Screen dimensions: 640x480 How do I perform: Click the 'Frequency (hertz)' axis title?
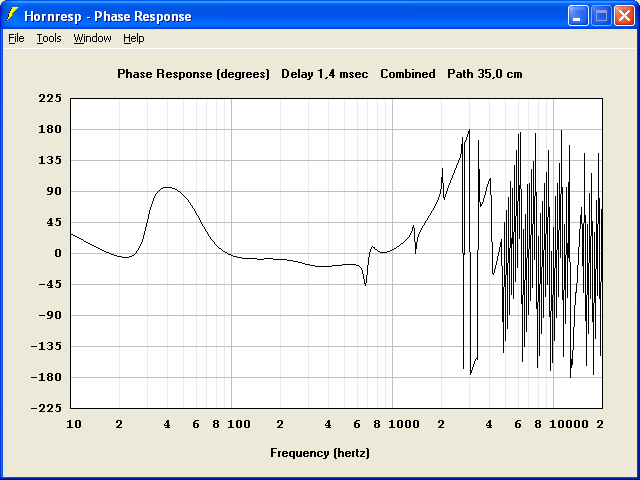pyautogui.click(x=320, y=453)
